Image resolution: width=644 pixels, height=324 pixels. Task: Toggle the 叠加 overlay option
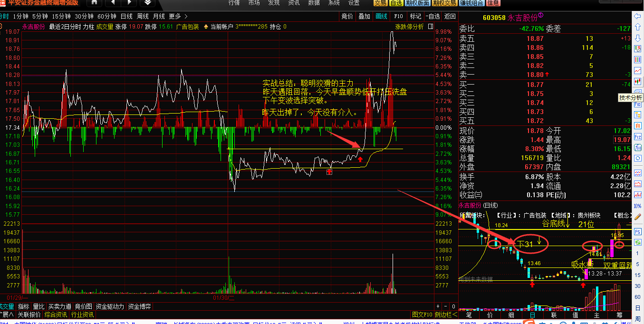tap(364, 16)
